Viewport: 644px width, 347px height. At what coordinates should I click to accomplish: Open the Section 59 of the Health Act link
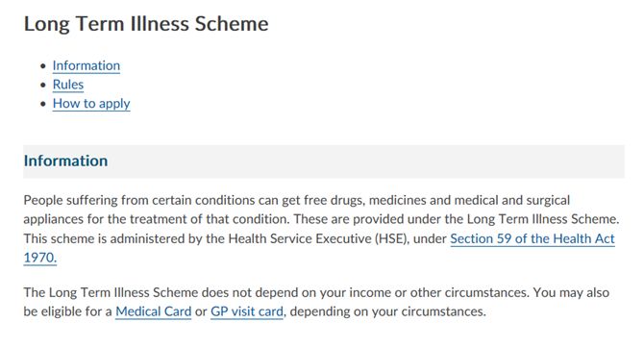[533, 238]
